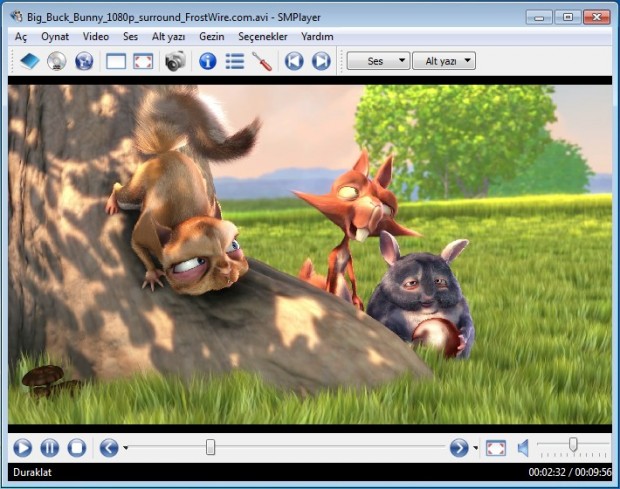Mute the audio with the speaker icon
The width and height of the screenshot is (620, 489).
(523, 447)
